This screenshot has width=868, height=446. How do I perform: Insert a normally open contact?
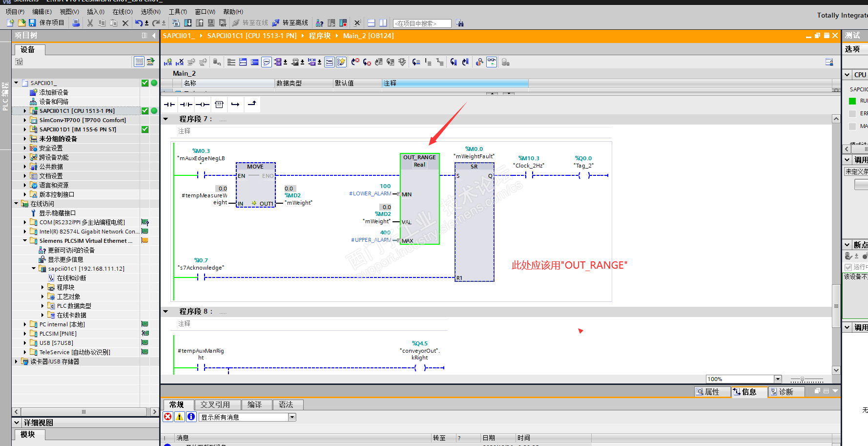pos(169,104)
